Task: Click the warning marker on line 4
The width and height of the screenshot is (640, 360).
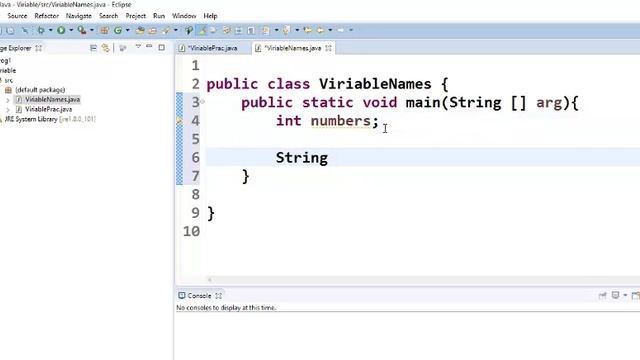Action: click(180, 121)
